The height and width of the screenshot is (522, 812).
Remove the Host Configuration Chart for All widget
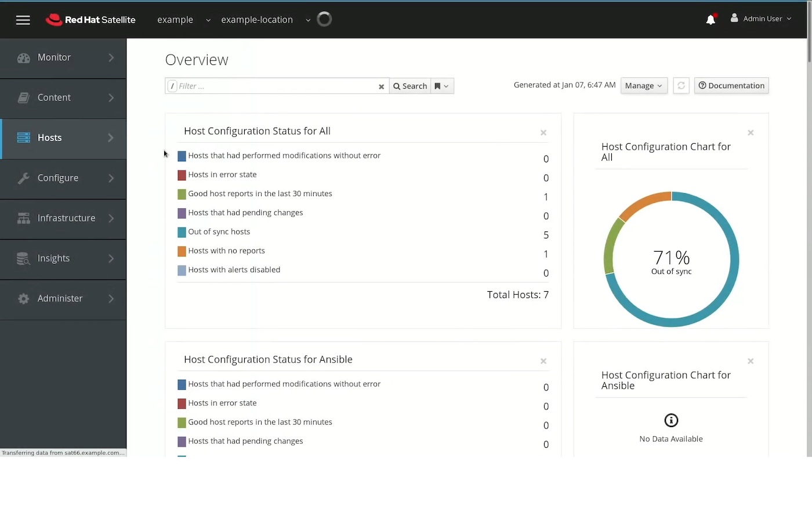tap(751, 133)
